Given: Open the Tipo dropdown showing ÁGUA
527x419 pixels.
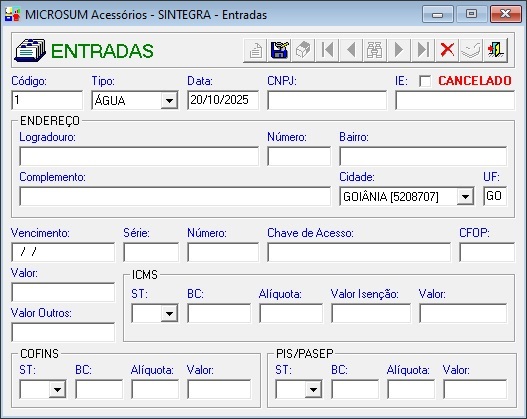Looking at the screenshot, I should pyautogui.click(x=169, y=100).
